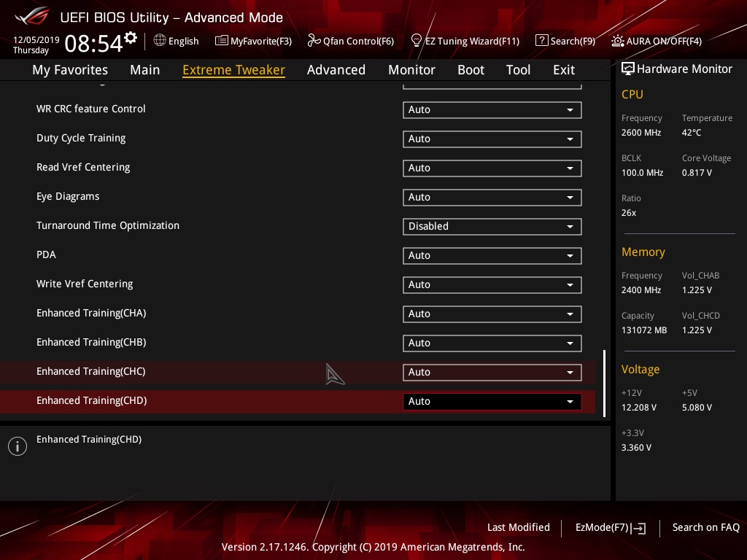Image resolution: width=747 pixels, height=560 pixels.
Task: Select the Eye Diagrams label
Action: 68,197
